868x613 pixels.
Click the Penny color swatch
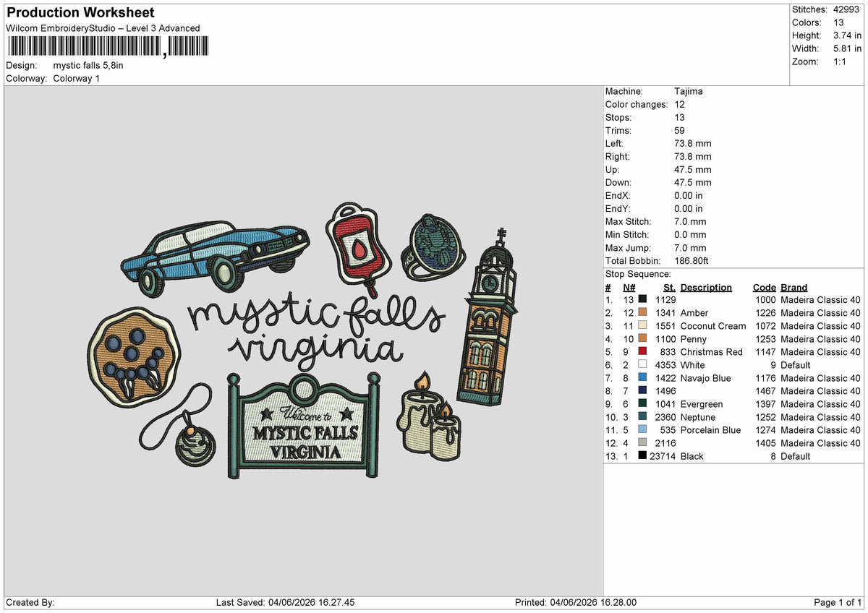pos(642,339)
